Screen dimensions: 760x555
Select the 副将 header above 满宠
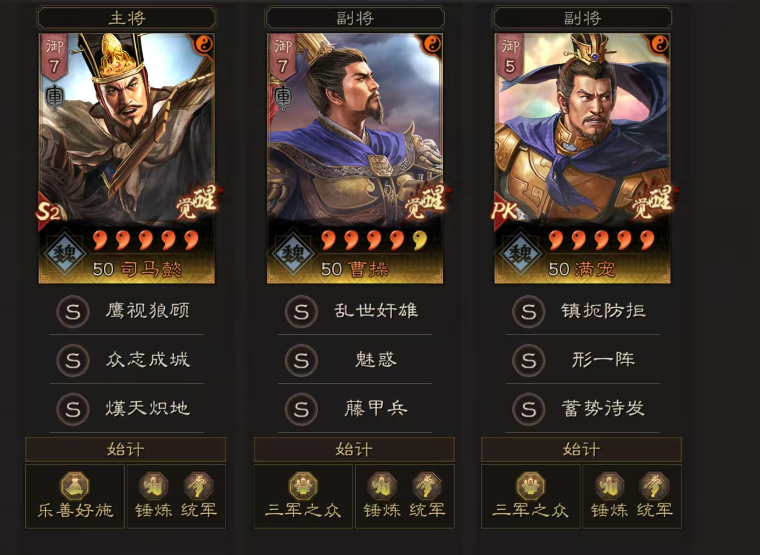(582, 18)
